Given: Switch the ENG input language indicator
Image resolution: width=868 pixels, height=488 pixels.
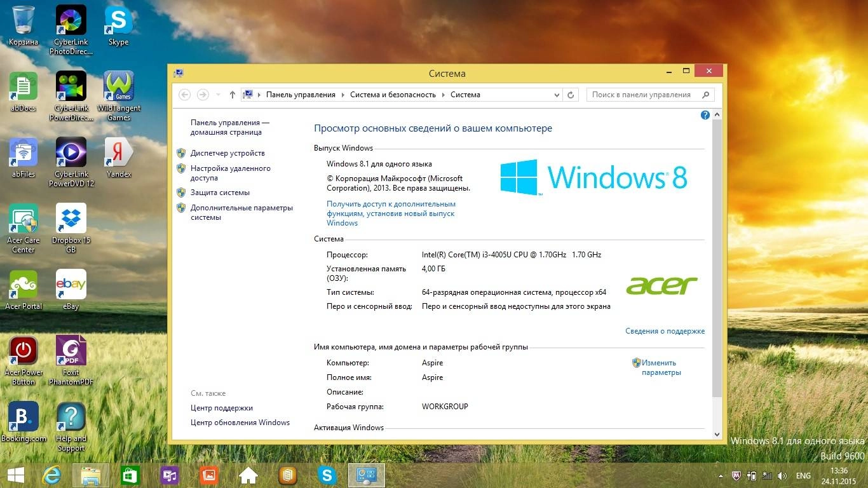Looking at the screenshot, I should point(803,476).
